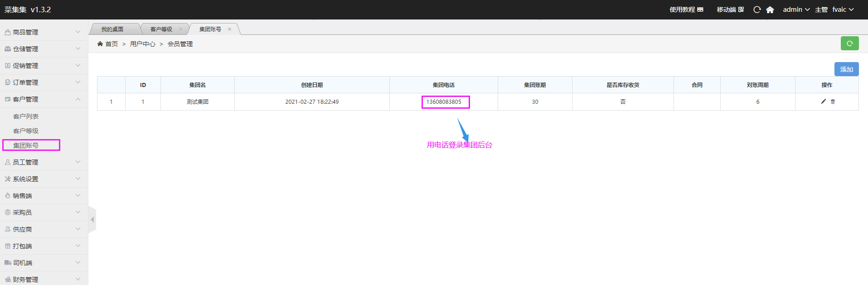Viewport: 868px width, 285px height.
Task: Open the 移动端 QR link
Action: (x=730, y=10)
